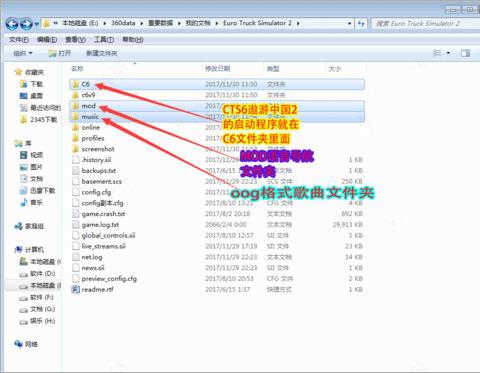Click the Euro Truck Simulator 2 search box
Image resolution: width=480 pixels, height=373 pixels.
point(425,23)
